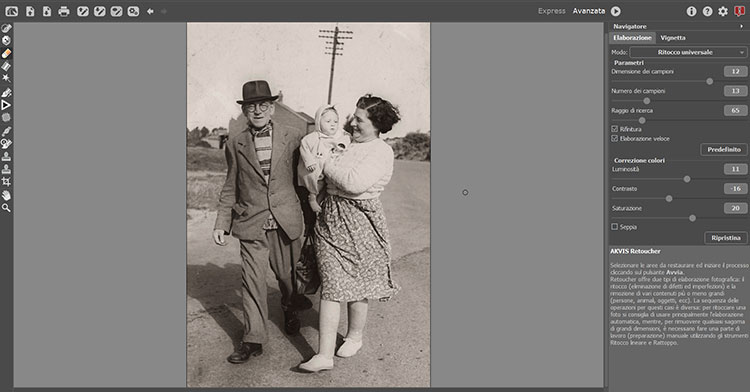
Task: Click the Numero dei campioni value field
Action: [735, 91]
